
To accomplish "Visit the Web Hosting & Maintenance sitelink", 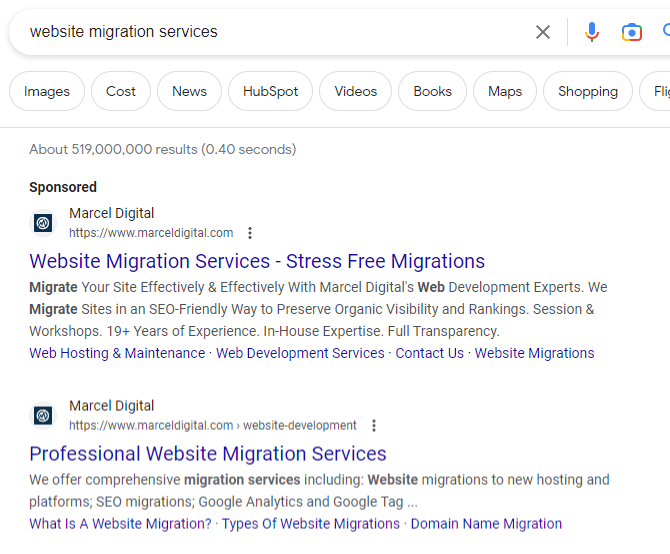I will tap(117, 353).
